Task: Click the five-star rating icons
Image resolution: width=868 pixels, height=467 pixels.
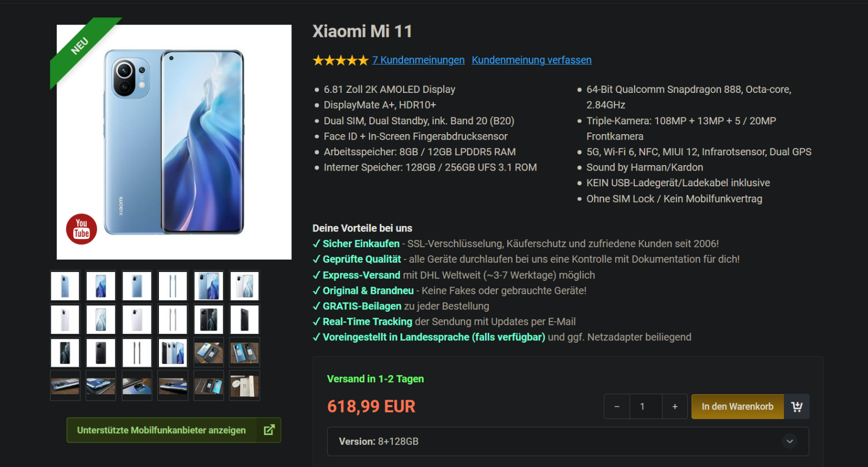Action: pos(341,60)
